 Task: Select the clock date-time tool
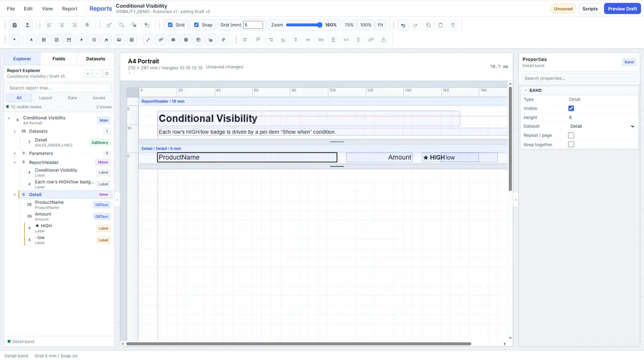click(x=94, y=40)
